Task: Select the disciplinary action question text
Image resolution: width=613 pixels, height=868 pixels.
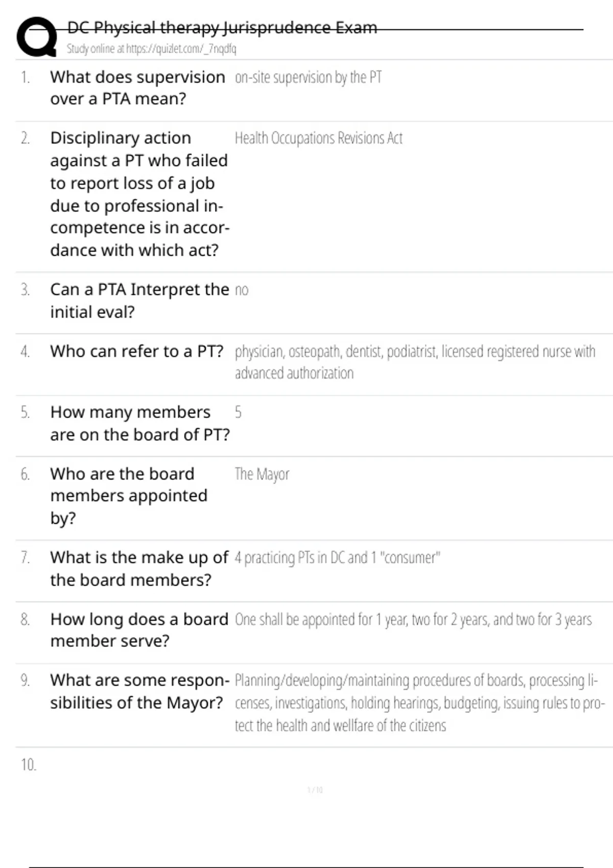Action: 139,194
